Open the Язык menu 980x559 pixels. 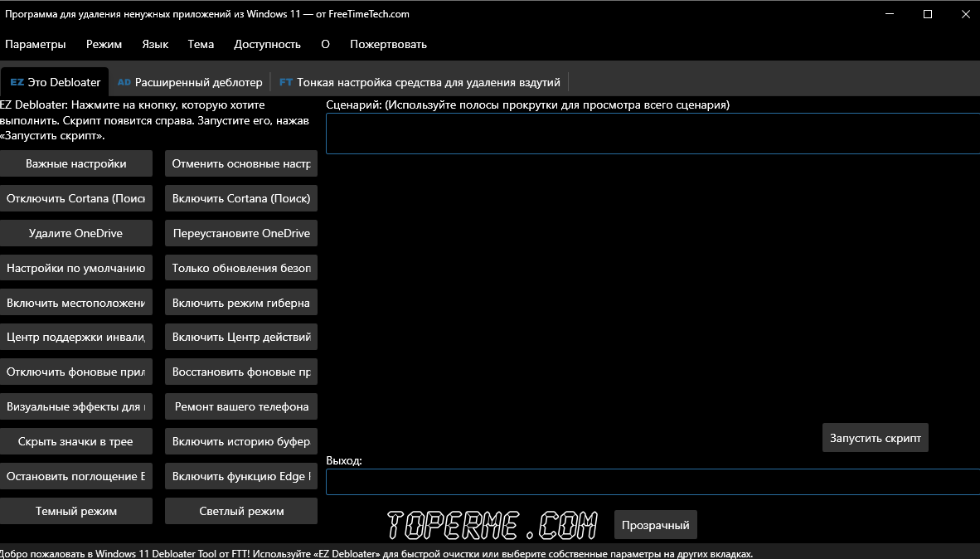pos(155,45)
